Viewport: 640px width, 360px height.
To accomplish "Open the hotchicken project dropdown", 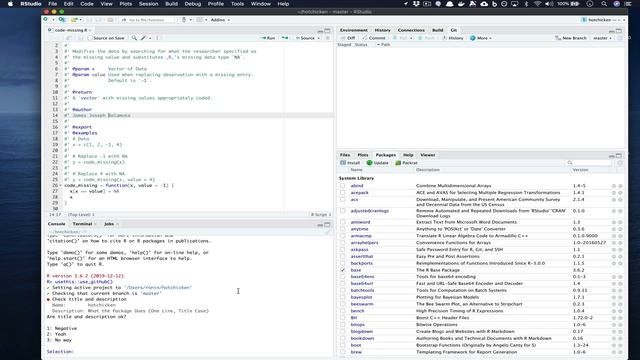I will tap(602, 20).
